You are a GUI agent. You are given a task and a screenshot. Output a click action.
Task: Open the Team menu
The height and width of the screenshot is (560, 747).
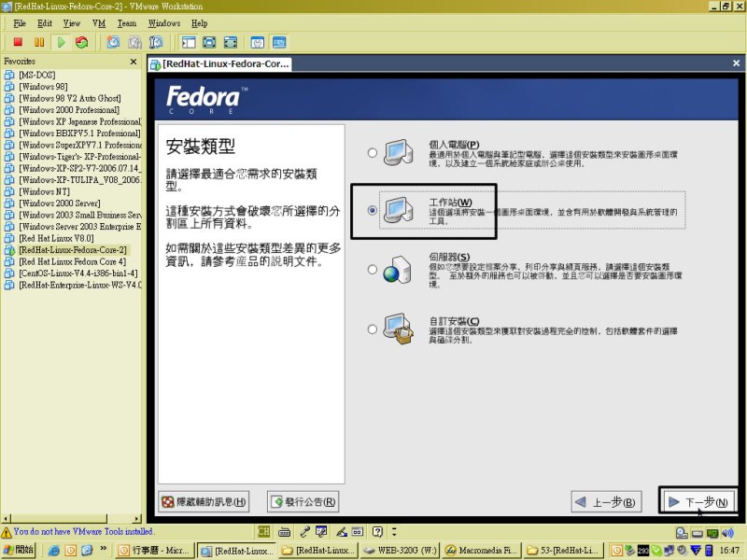point(127,22)
